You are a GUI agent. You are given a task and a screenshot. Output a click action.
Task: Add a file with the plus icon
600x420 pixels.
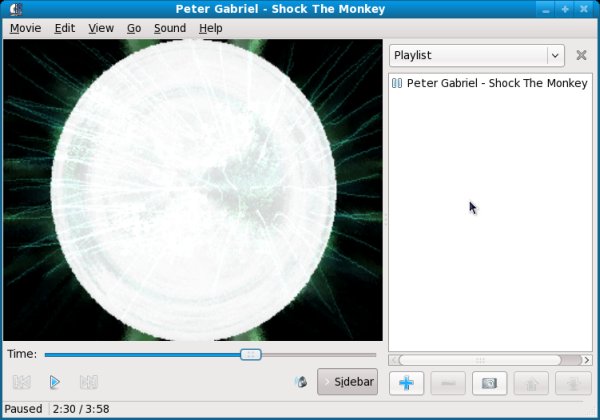pos(406,383)
